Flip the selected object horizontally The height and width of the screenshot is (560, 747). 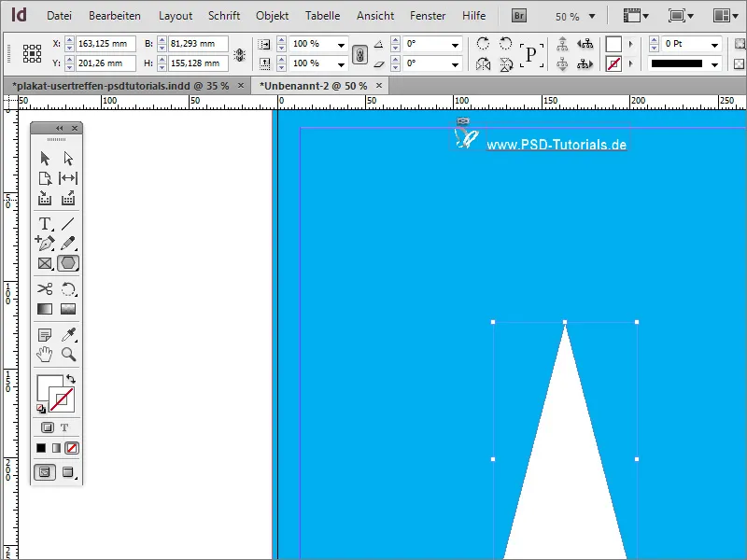[x=484, y=63]
